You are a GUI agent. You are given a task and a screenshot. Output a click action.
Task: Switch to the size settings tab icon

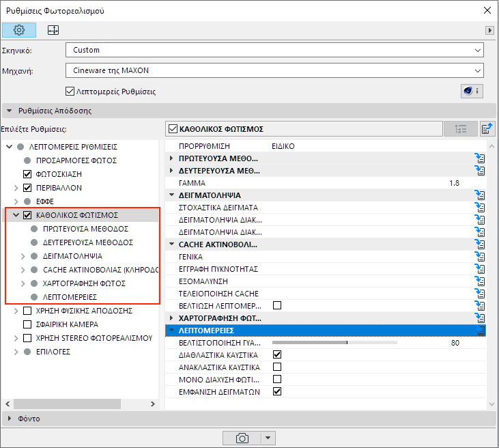[53, 30]
